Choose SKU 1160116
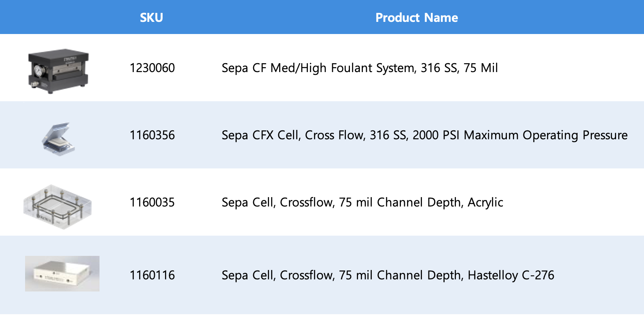Screen dimensions: 644x315 click(152, 275)
